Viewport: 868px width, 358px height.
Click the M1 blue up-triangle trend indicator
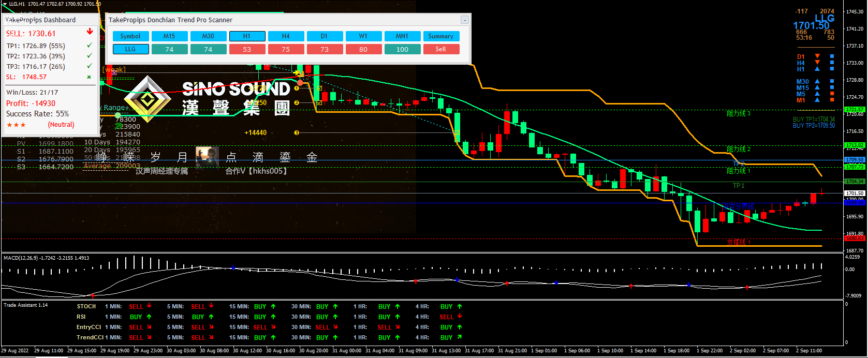817,100
